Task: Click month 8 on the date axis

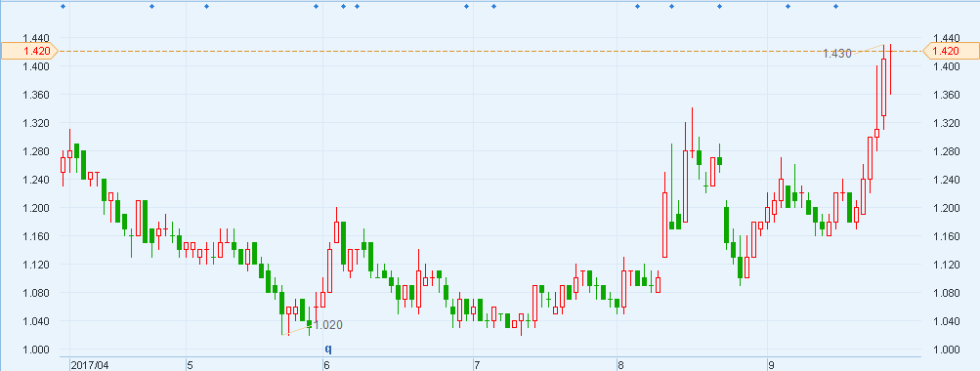Action: (620, 365)
